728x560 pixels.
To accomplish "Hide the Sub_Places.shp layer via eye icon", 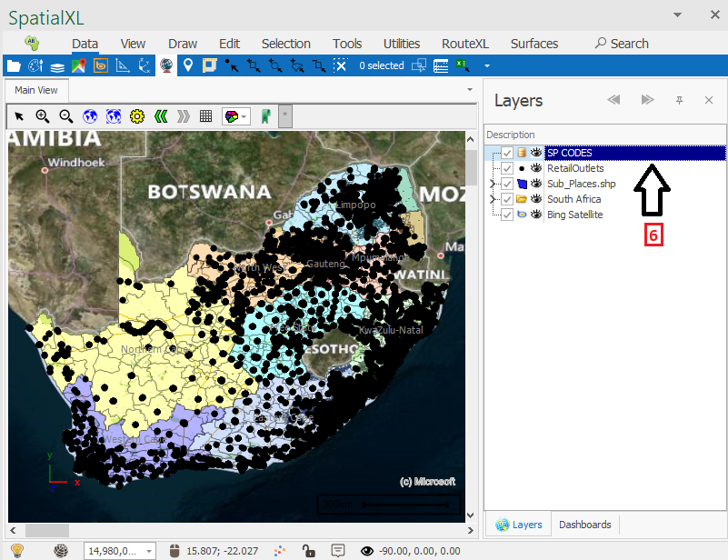I will pyautogui.click(x=536, y=184).
